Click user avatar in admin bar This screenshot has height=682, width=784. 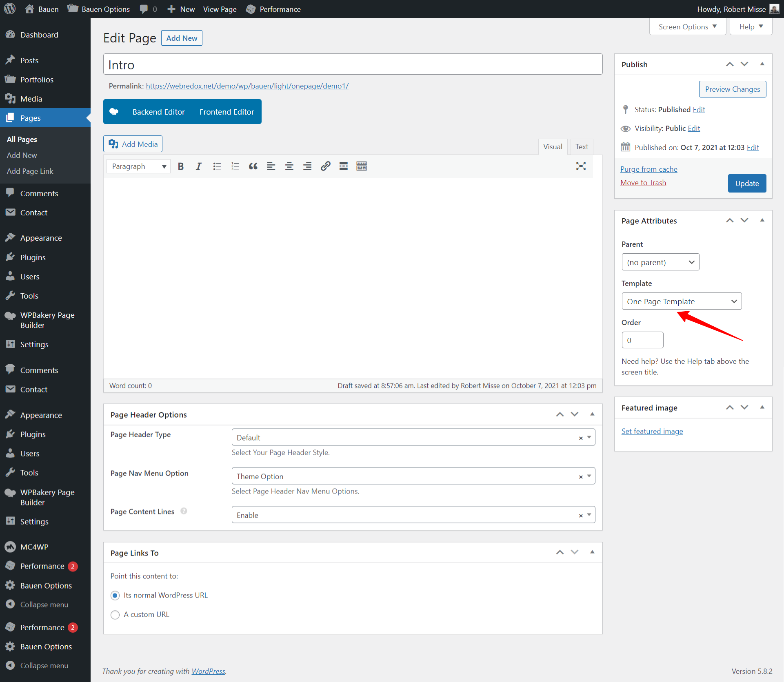point(774,9)
